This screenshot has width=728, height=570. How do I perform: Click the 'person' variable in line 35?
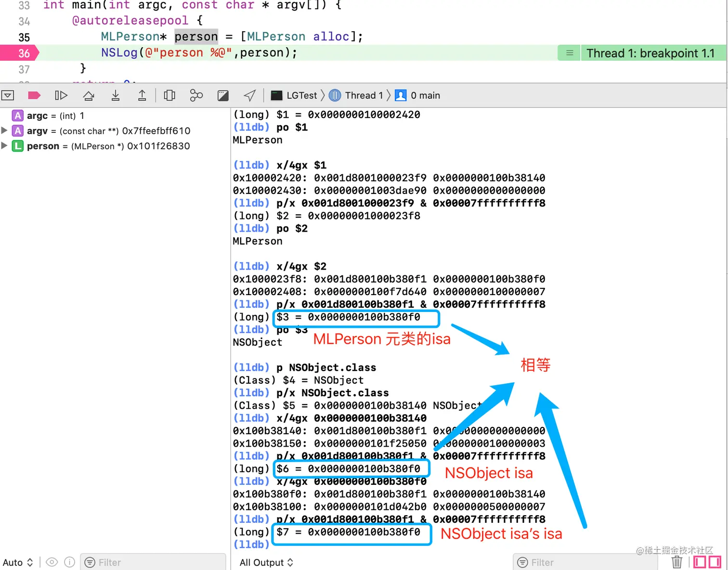(196, 37)
